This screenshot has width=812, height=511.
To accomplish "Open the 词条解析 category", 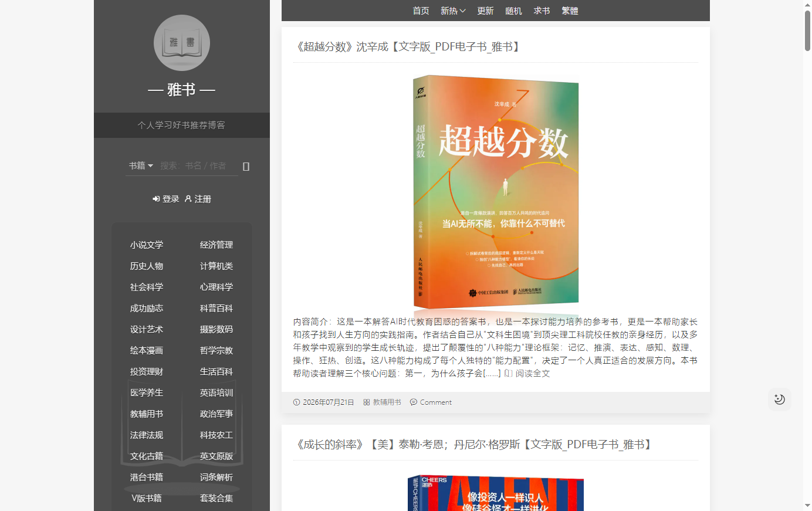I will click(x=216, y=477).
